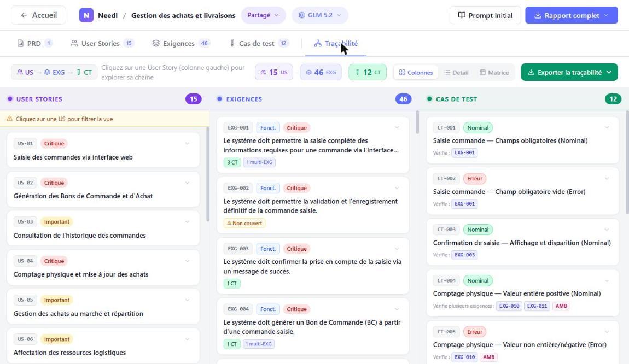The width and height of the screenshot is (629, 364).
Task: Open the Exigences tab
Action: click(x=181, y=43)
